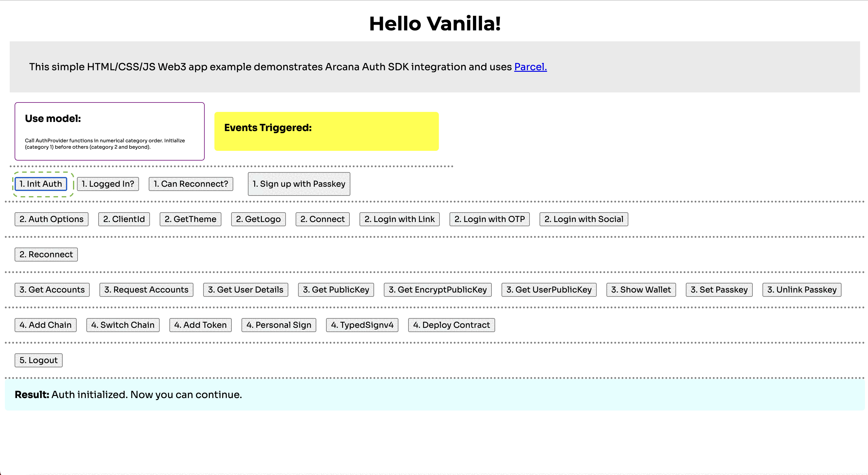This screenshot has width=868, height=475.
Task: Select Login with Passkey signup
Action: point(299,184)
